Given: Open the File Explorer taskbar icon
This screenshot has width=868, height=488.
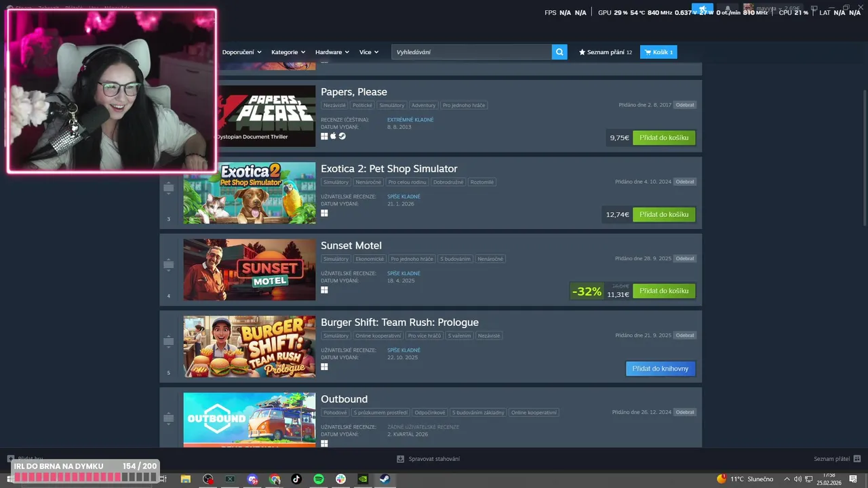Looking at the screenshot, I should point(185,479).
